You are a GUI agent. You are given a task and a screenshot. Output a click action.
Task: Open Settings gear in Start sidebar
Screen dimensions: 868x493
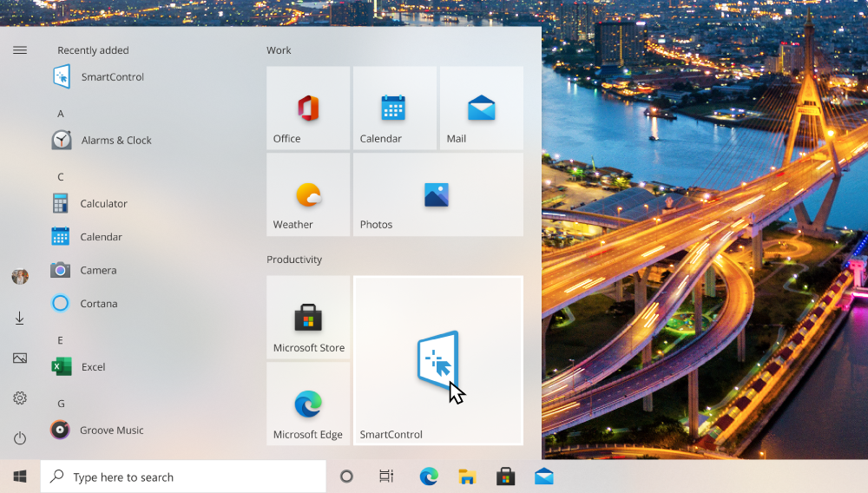click(x=20, y=398)
